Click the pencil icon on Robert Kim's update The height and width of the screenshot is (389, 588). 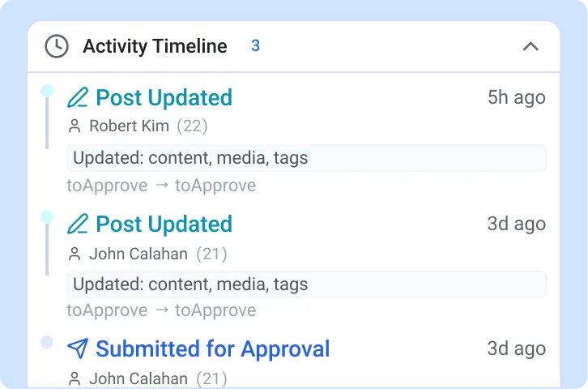click(78, 98)
